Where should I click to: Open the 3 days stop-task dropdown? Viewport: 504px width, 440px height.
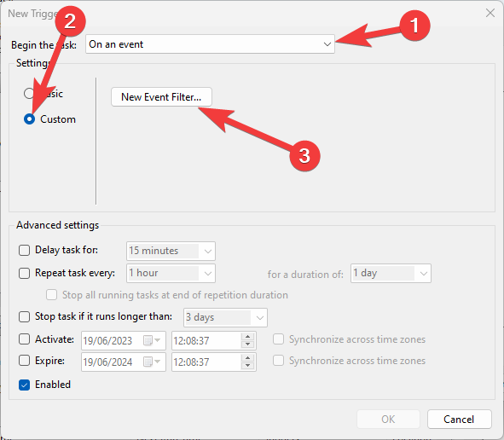click(225, 317)
